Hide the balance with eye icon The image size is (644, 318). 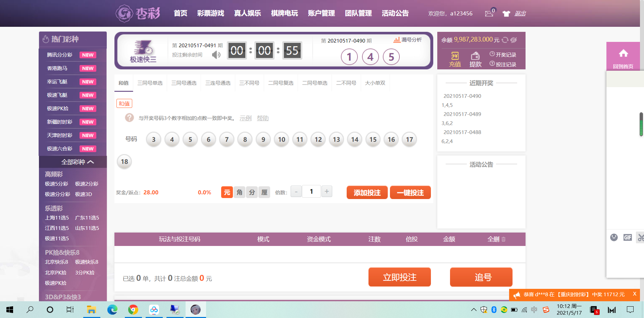point(513,40)
